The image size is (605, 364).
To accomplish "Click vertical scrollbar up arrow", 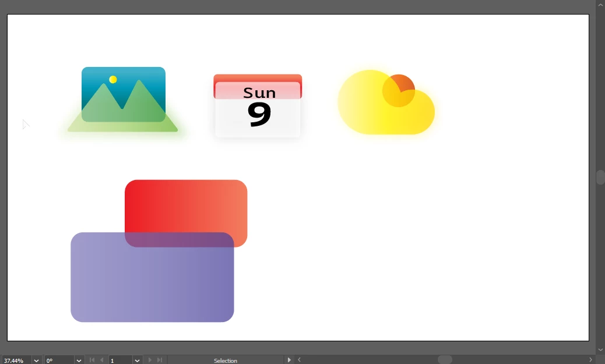I will pyautogui.click(x=600, y=5).
